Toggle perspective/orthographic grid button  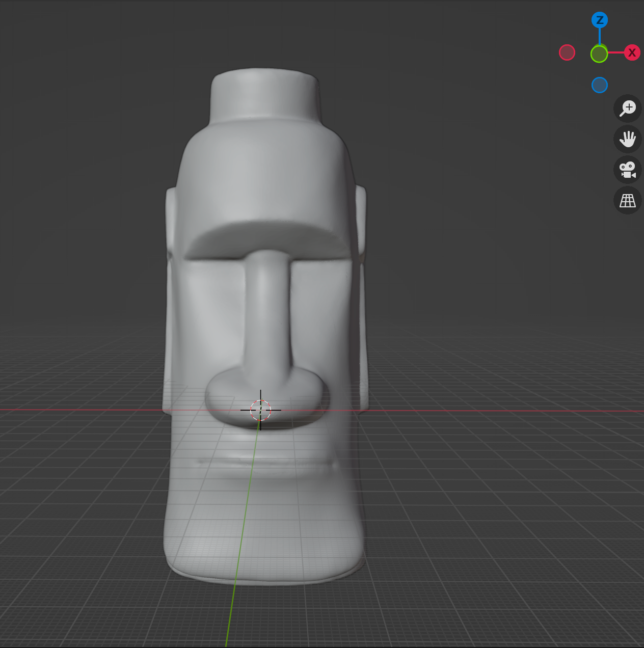[x=628, y=200]
